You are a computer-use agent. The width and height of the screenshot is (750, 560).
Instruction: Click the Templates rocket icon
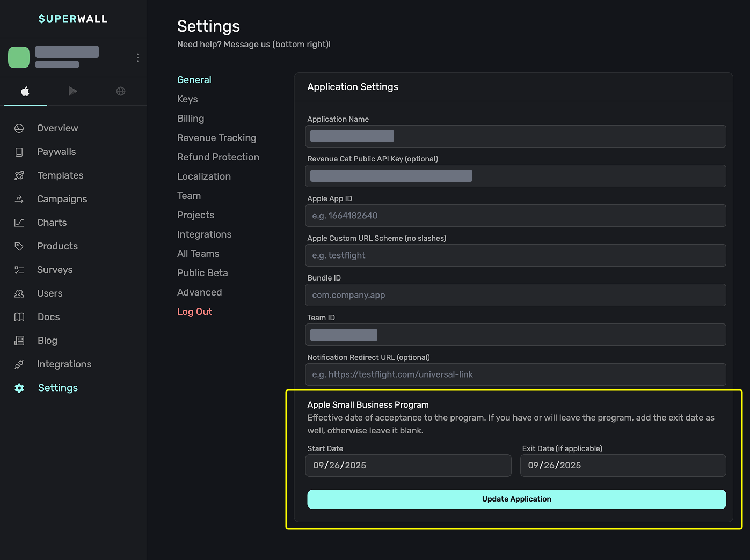point(19,175)
